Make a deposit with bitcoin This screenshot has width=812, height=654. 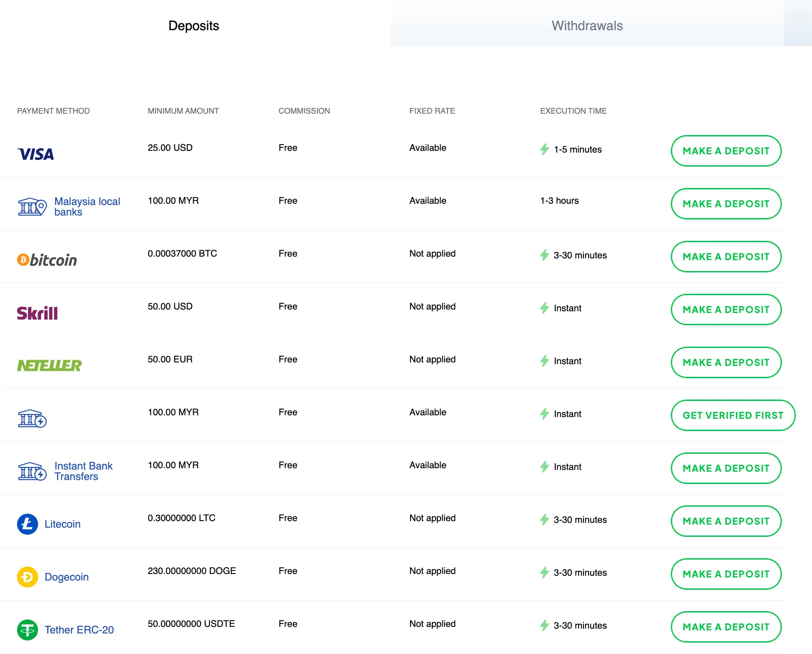pyautogui.click(x=726, y=257)
